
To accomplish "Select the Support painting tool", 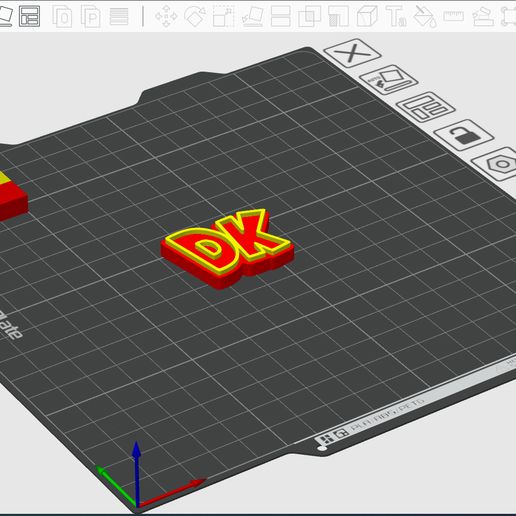I will pos(338,16).
